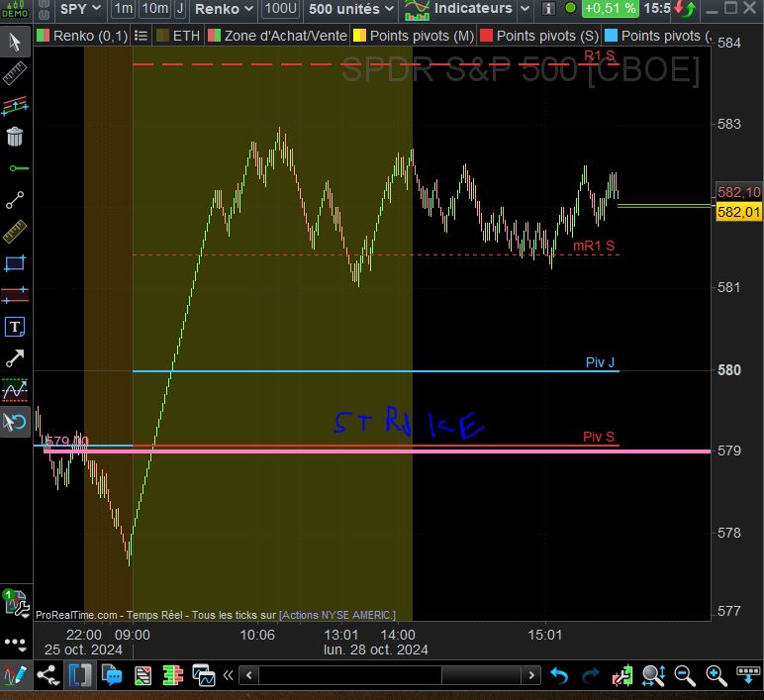Viewport: 764px width, 700px height.
Task: Choose the red horizontal lines tool
Action: pos(15,294)
